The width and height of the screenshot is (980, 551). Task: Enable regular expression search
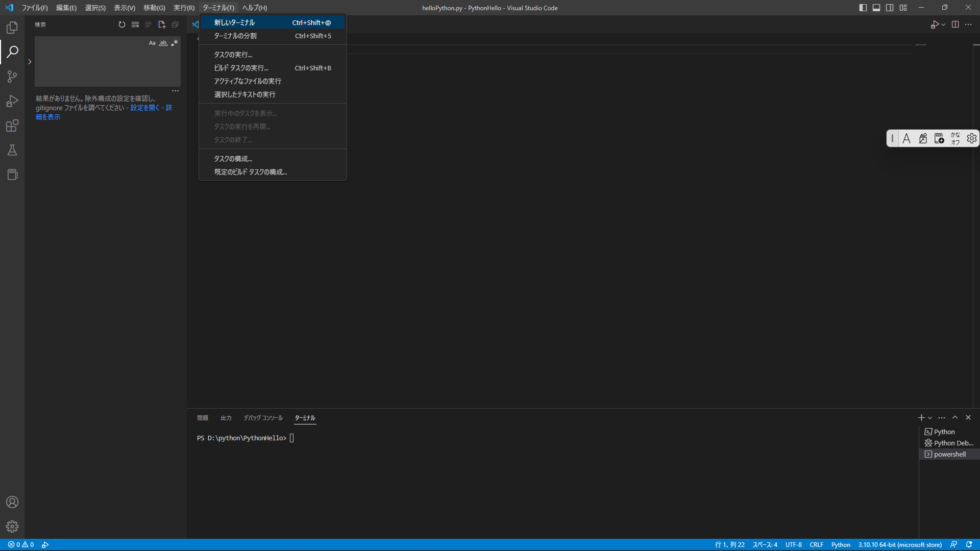pyautogui.click(x=175, y=43)
